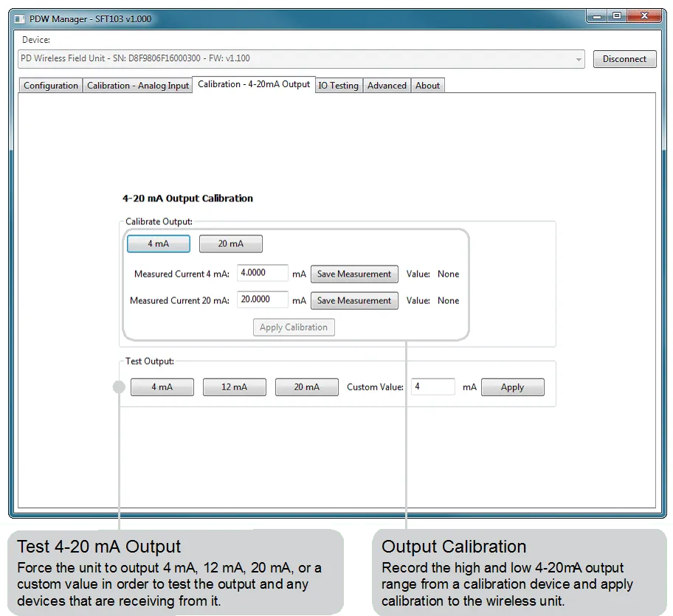Select 20 mA in Calibrate Output
The image size is (673, 616).
click(x=231, y=243)
